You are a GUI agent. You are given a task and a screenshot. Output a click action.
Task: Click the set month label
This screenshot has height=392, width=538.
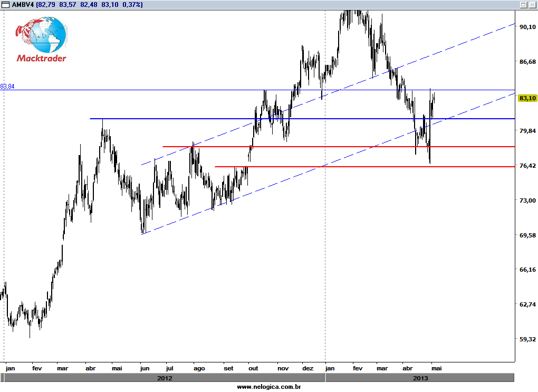[x=228, y=368]
